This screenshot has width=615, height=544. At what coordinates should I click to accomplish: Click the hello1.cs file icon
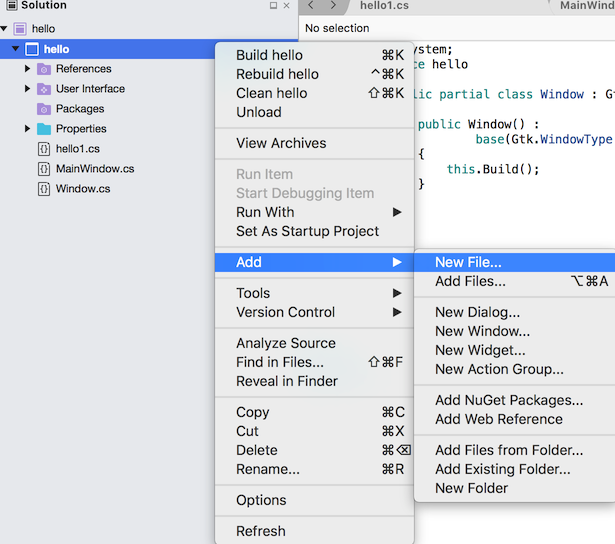click(x=44, y=149)
